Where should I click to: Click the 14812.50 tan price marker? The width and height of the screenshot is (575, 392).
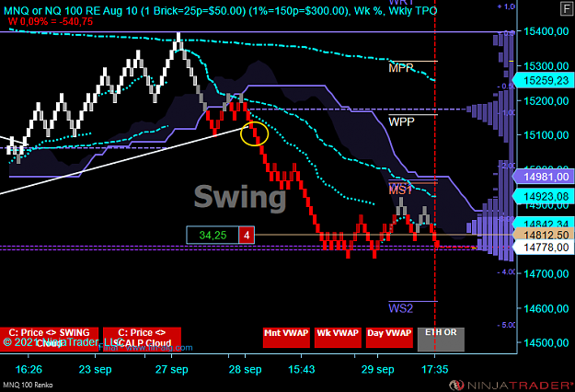click(x=544, y=235)
